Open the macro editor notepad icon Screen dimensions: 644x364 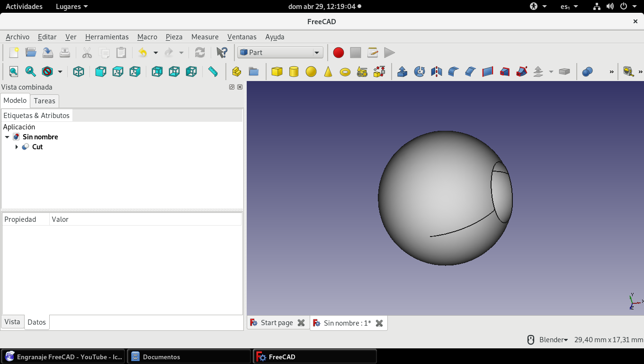[x=373, y=53]
